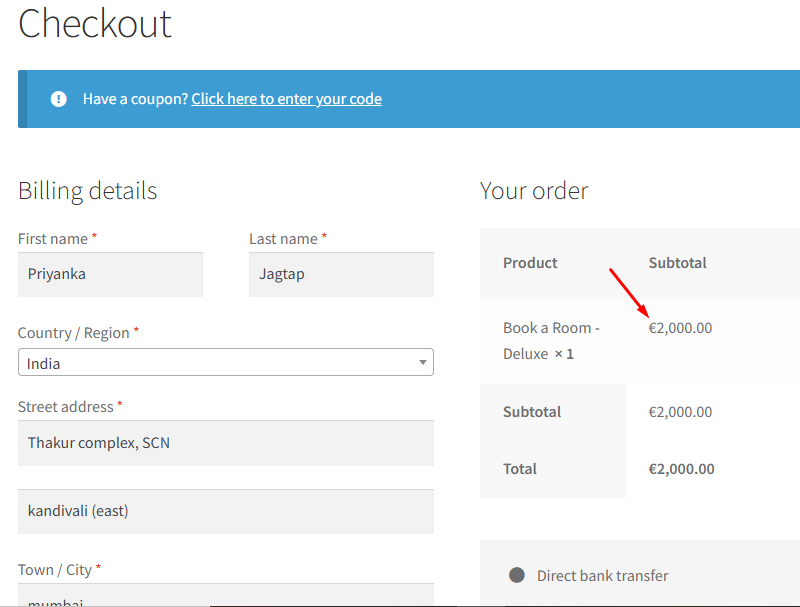
Task: Click the Book a Room - Deluxe product
Action: pos(551,340)
